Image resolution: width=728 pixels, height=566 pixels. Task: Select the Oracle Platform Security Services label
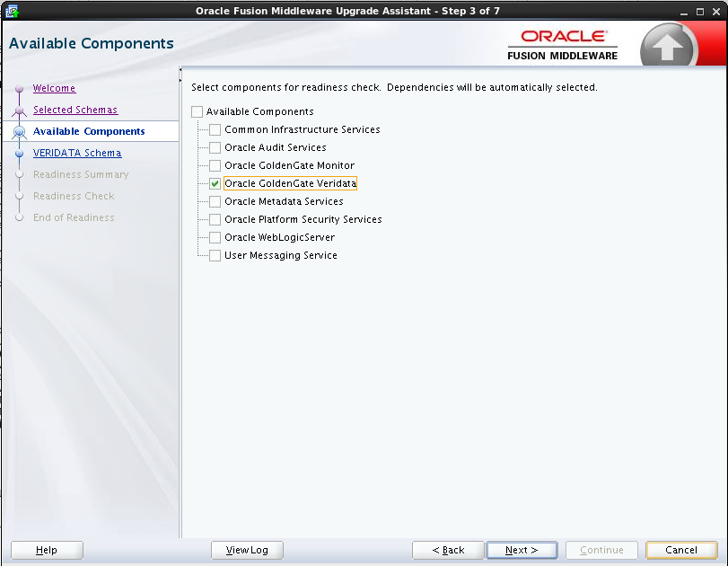pos(303,219)
